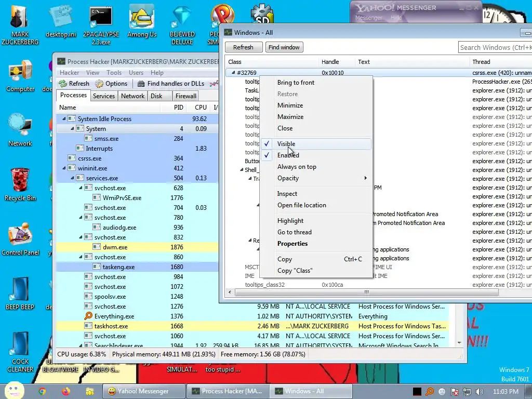Open Process Hacker Options gear icon
The image size is (532, 399).
(x=99, y=84)
